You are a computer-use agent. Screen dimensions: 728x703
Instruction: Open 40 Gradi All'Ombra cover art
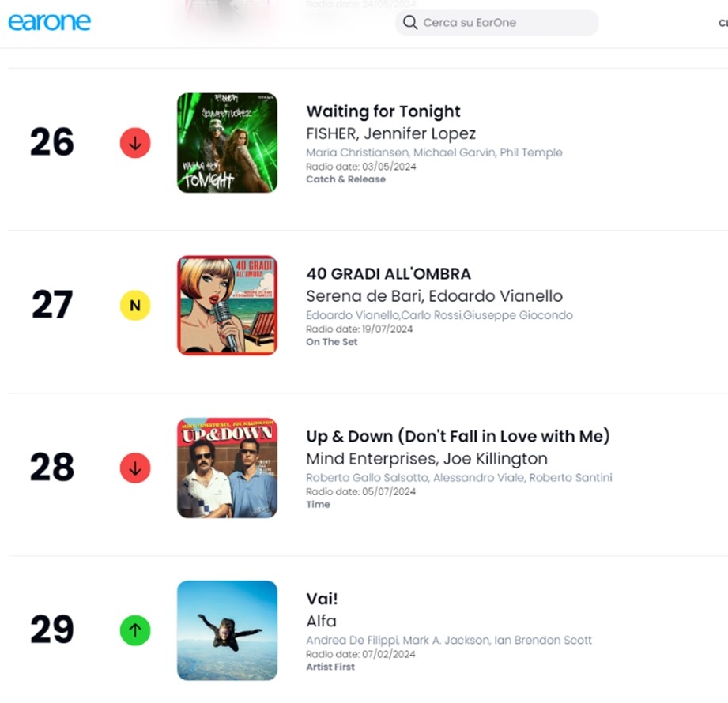point(227,306)
